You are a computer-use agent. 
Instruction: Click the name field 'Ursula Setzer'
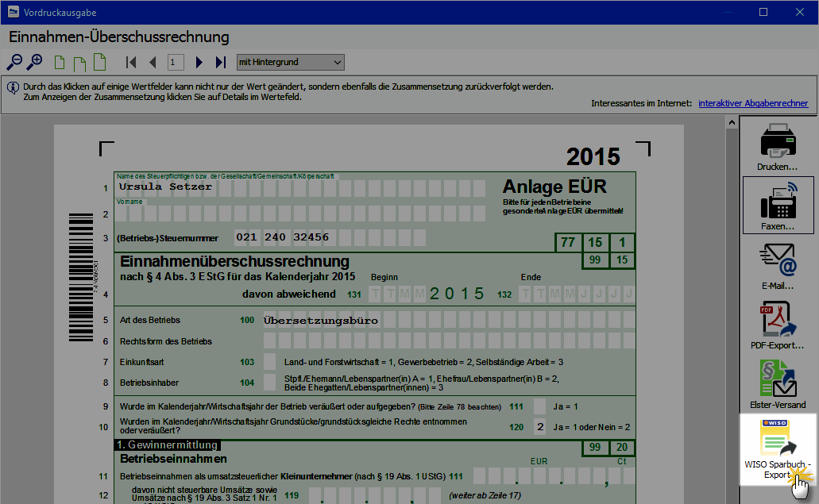(300, 188)
